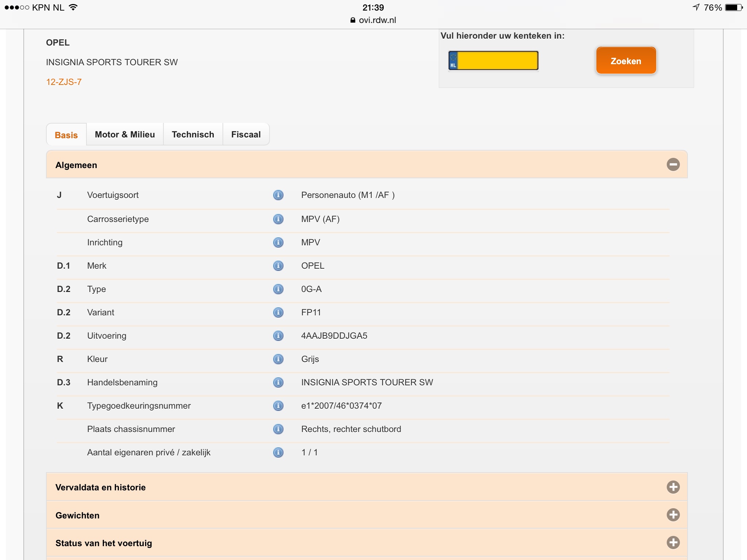Click info icon next to Typegoedkeuringsnummer

278,406
